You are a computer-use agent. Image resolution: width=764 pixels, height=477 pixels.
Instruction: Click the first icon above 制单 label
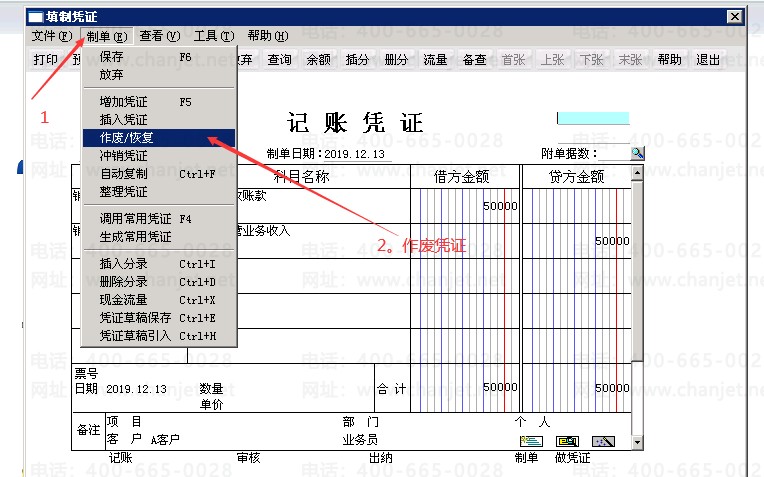tap(531, 441)
